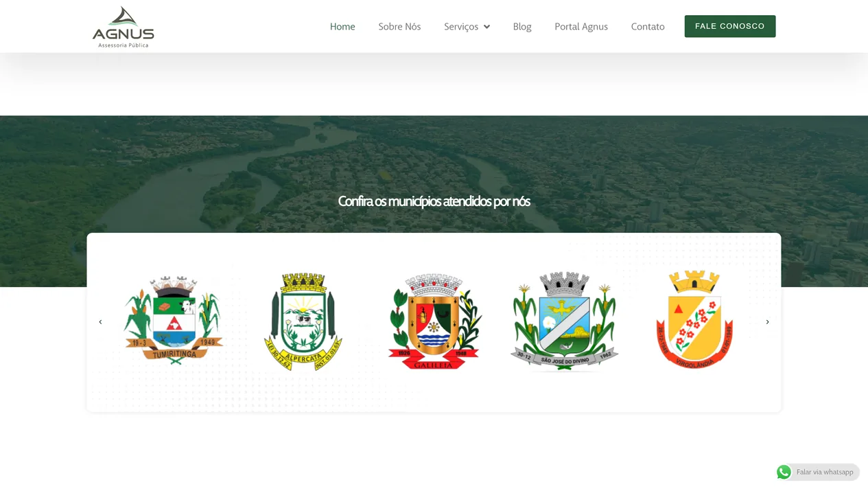
Task: Visit the Portal Agnus link
Action: [x=581, y=27]
